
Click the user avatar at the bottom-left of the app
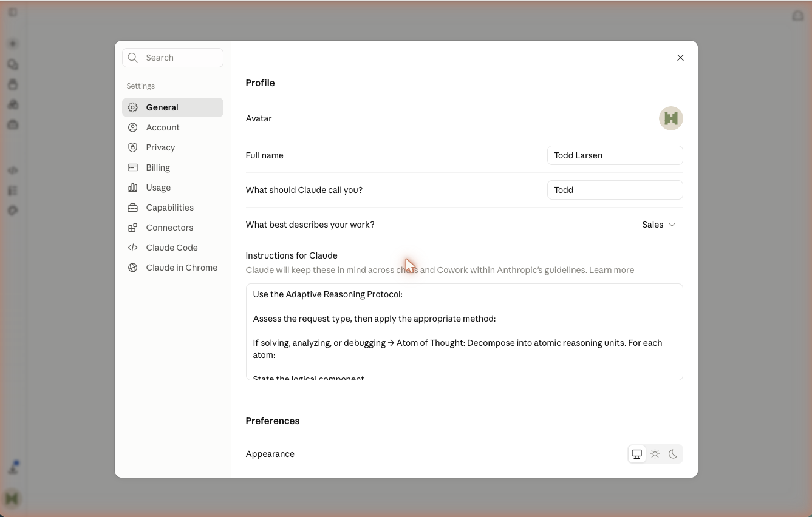[12, 498]
